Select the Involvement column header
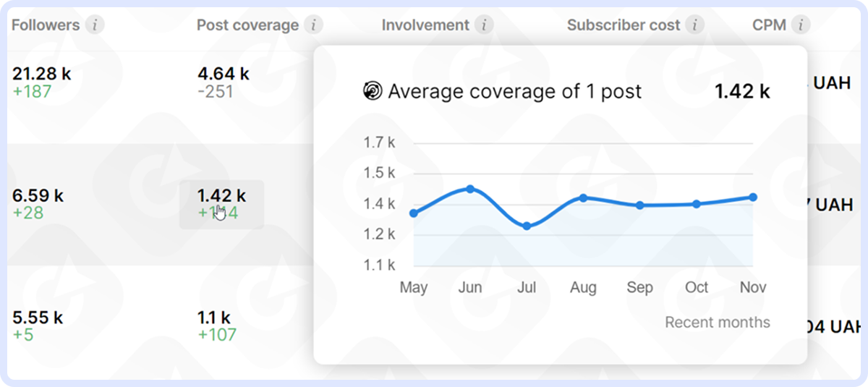The image size is (868, 387). [425, 25]
